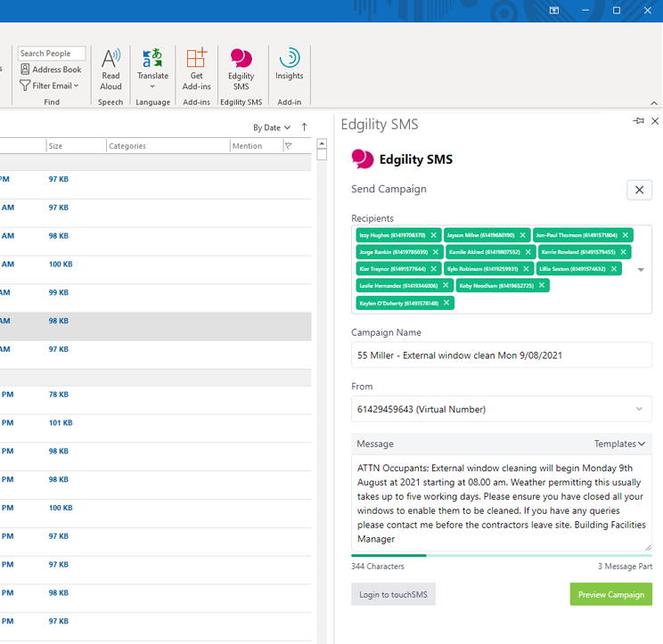Pin the Edgility SMS task pane
Viewport: 663px width, 644px height.
tap(638, 121)
